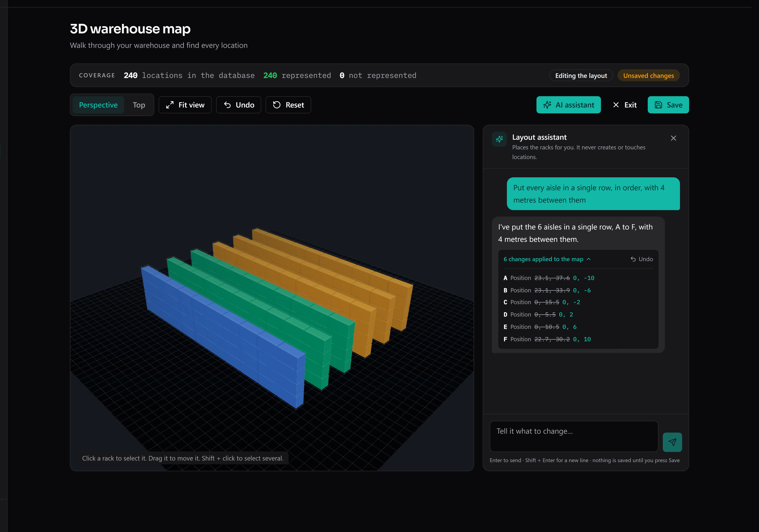759x532 pixels.
Task: Exit layout editing mode
Action: (x=624, y=105)
